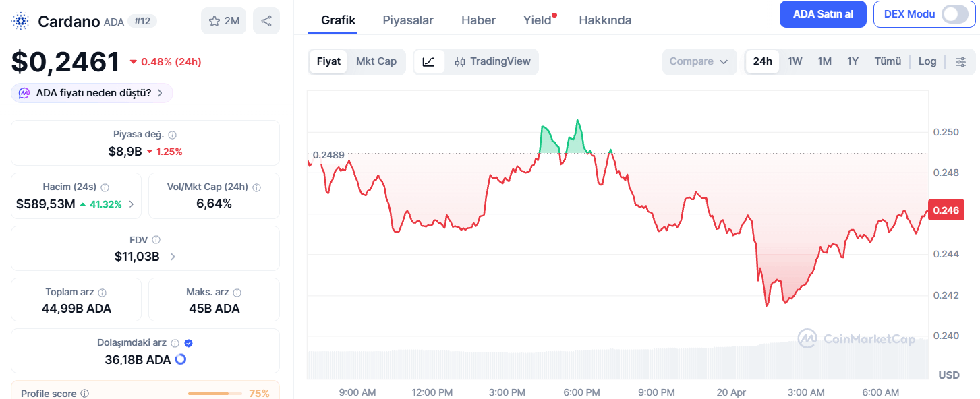The height and width of the screenshot is (399, 980).
Task: Click info icon next to Profile score
Action: (84, 393)
